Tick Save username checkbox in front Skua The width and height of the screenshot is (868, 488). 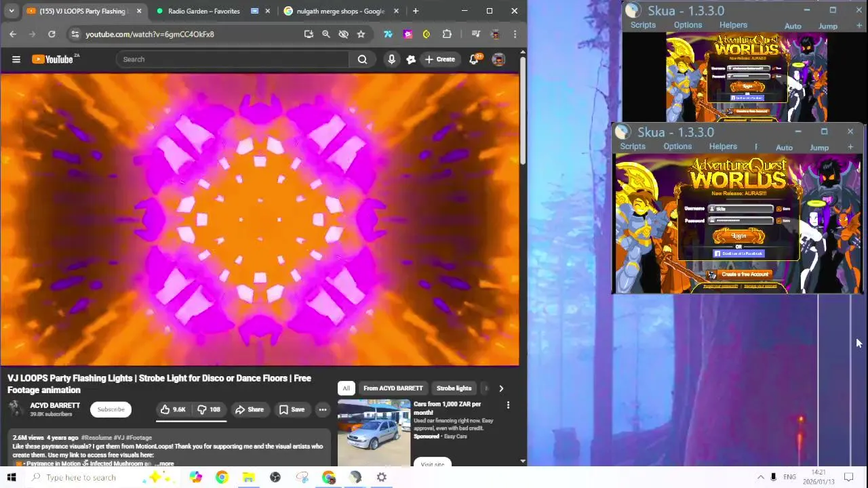(x=779, y=209)
